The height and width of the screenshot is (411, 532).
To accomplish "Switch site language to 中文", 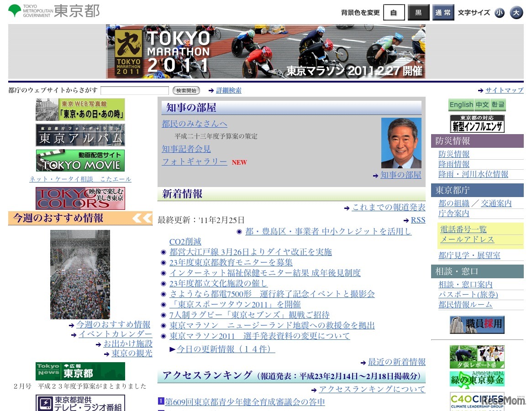I will (482, 105).
